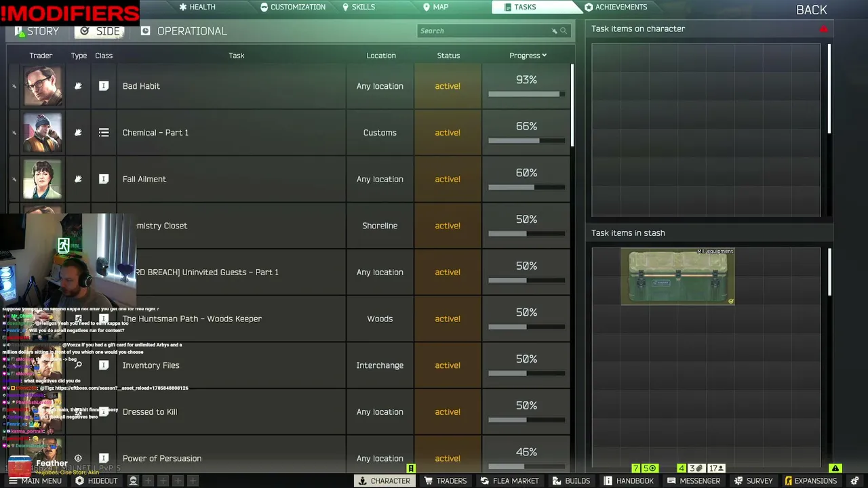The width and height of the screenshot is (868, 488).
Task: Select the Tasks tab
Action: pos(520,7)
